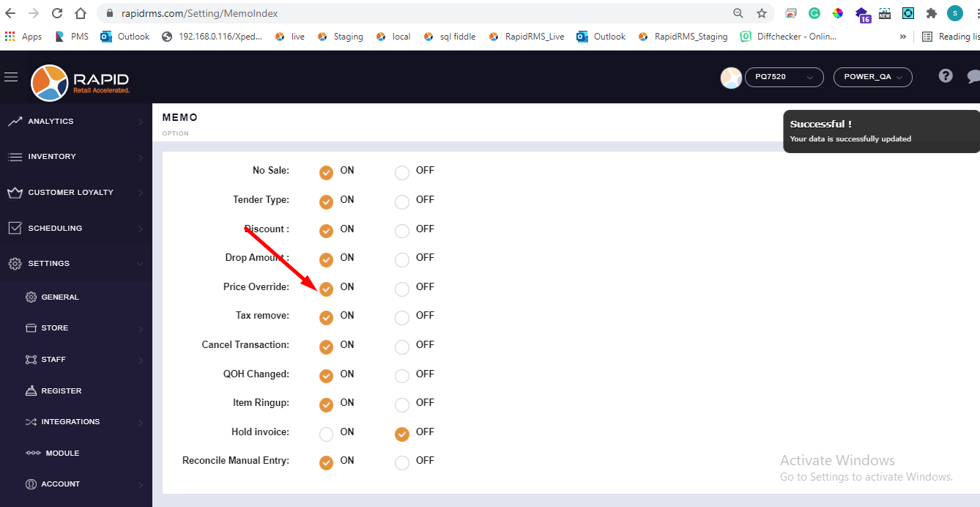The height and width of the screenshot is (507, 980).
Task: Click the Module icon in sidebar
Action: tap(31, 453)
